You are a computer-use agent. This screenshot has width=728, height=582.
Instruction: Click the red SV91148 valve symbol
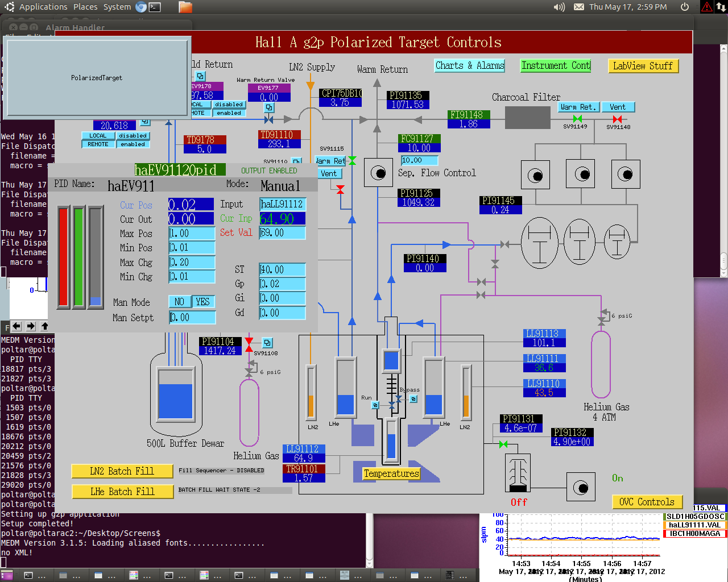click(x=618, y=119)
